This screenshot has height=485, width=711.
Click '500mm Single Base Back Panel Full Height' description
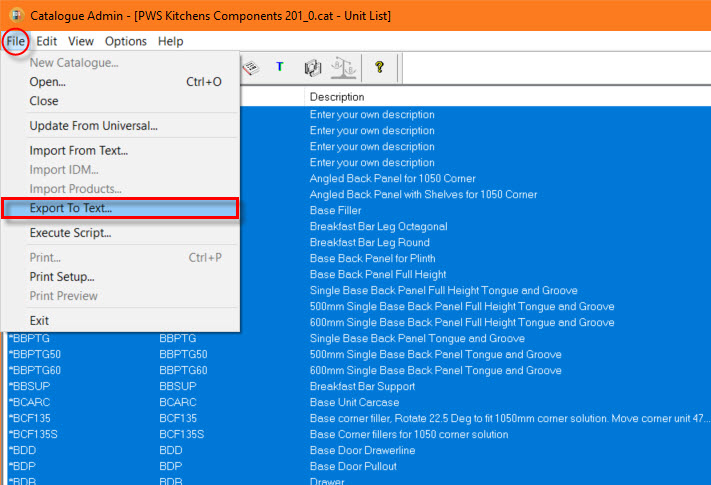(x=462, y=306)
